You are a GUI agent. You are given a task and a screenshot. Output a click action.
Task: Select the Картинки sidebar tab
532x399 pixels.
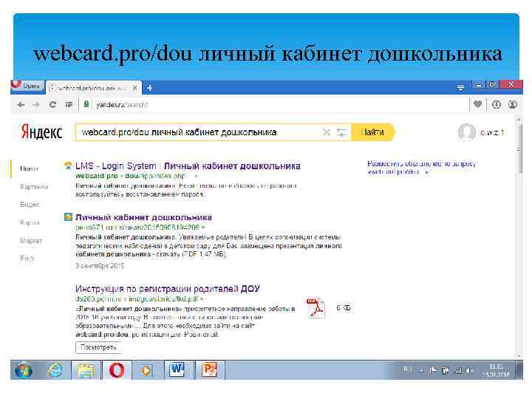pyautogui.click(x=34, y=187)
